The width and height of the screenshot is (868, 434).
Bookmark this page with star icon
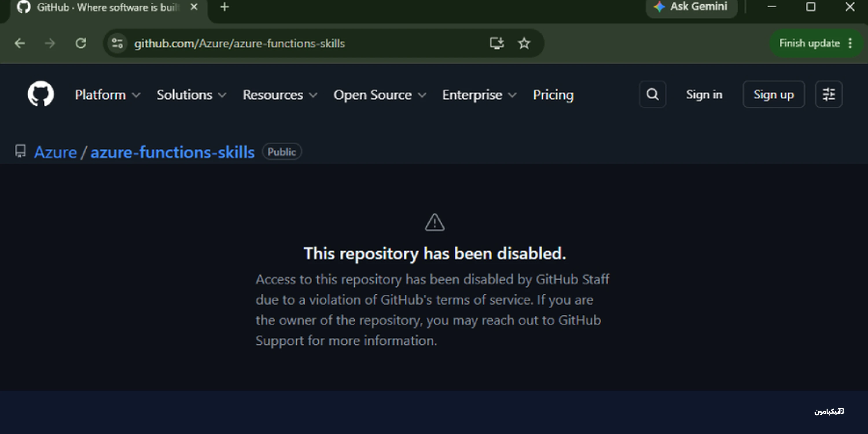pos(524,43)
